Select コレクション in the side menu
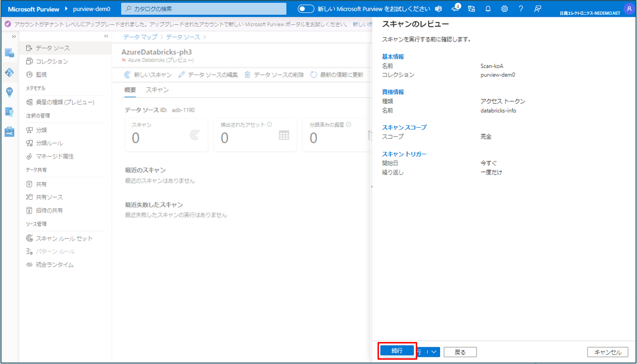This screenshot has width=637, height=364. [x=52, y=62]
